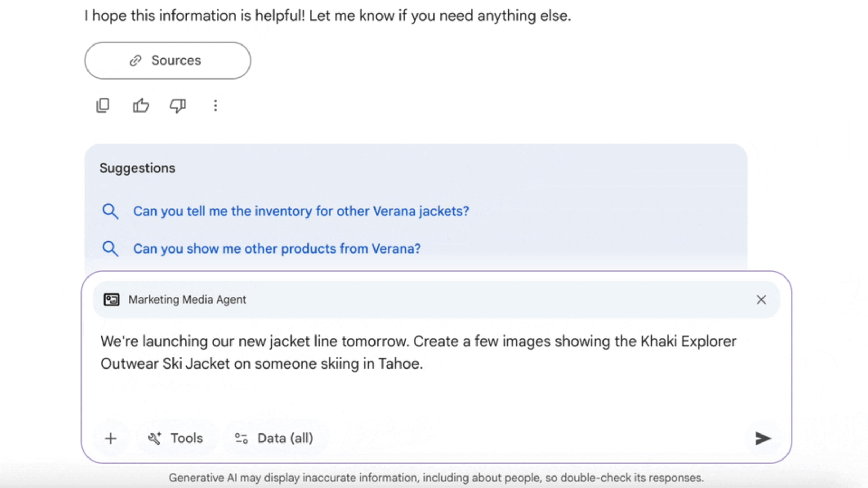Click search icon beside other products suggestion

110,249
